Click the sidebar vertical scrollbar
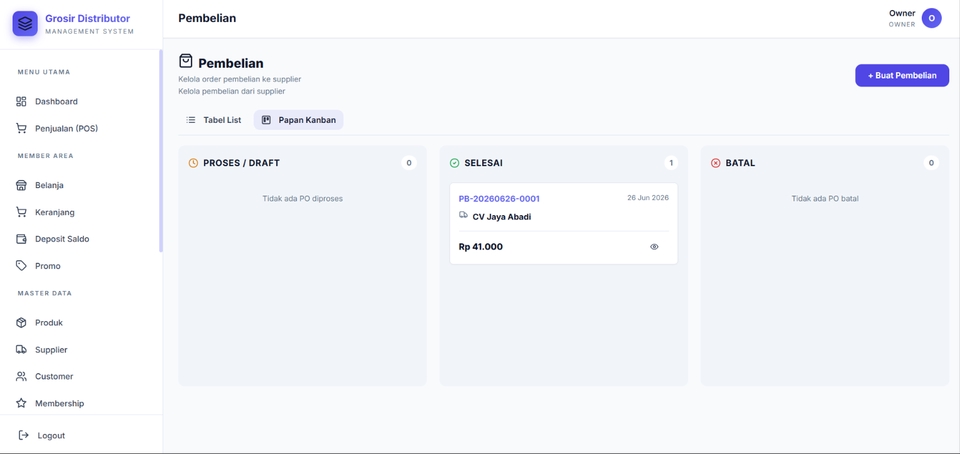This screenshot has height=454, width=960. tap(161, 151)
